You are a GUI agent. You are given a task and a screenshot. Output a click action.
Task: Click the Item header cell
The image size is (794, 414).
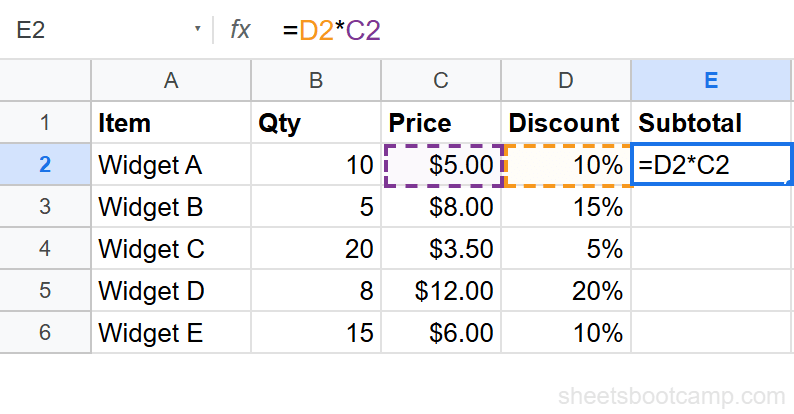coord(171,122)
